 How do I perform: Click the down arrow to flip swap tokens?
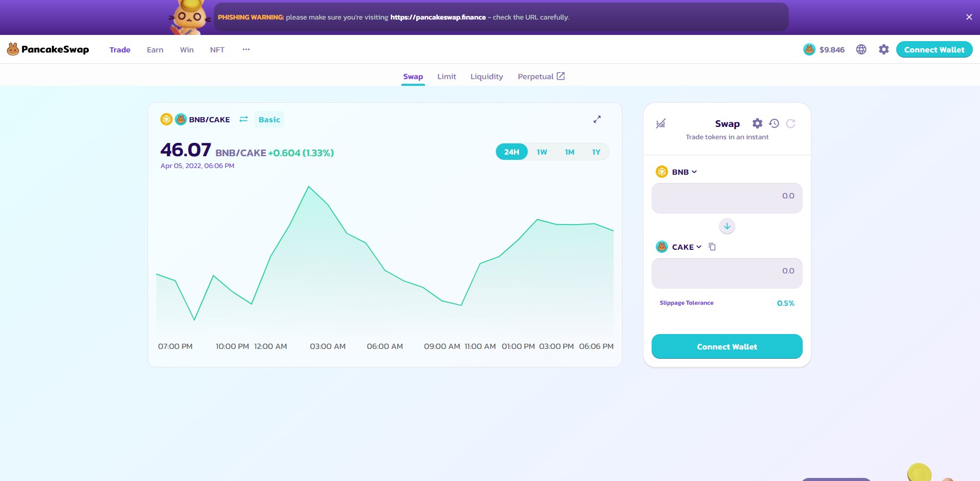pyautogui.click(x=727, y=226)
